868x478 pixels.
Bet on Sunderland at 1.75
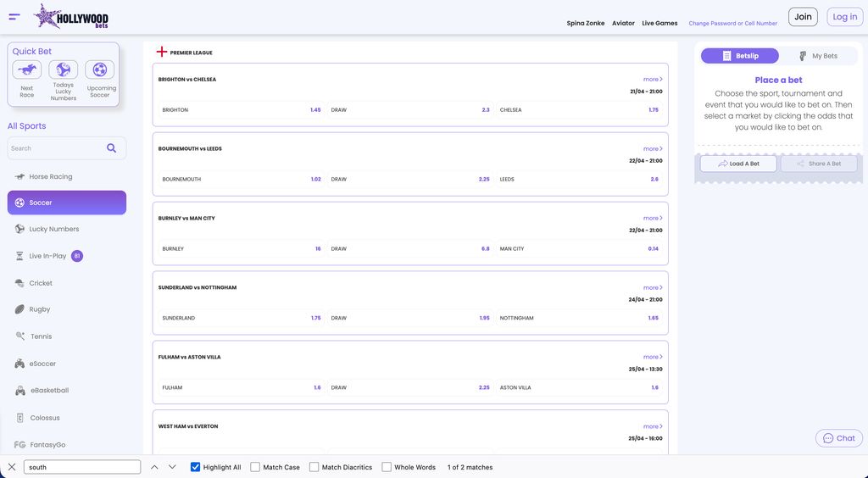click(x=242, y=318)
